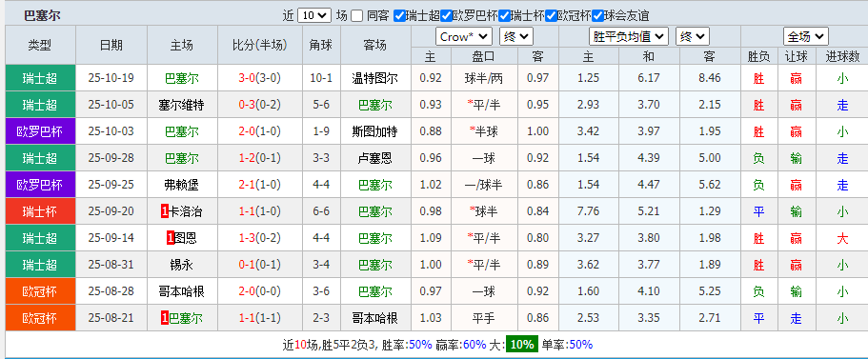Click handicap 一/球半 cell

(484, 185)
